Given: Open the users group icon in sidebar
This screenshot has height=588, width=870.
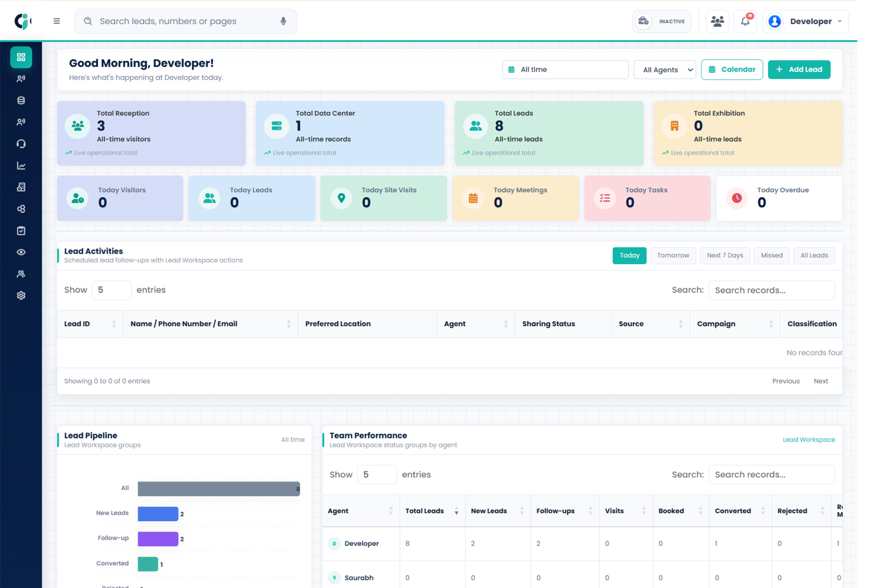Looking at the screenshot, I should (x=21, y=274).
